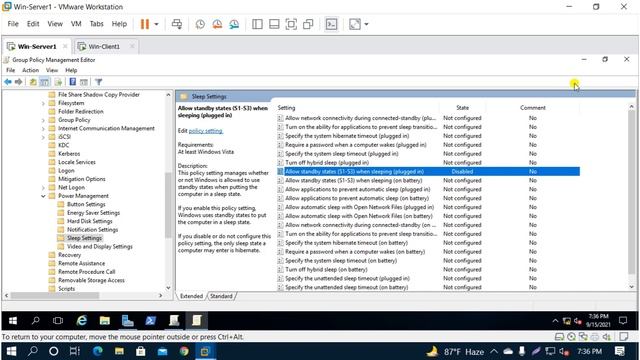This screenshot has width=640, height=360.
Task: Click the Forward arrow in the editor toolbar
Action: (x=18, y=82)
